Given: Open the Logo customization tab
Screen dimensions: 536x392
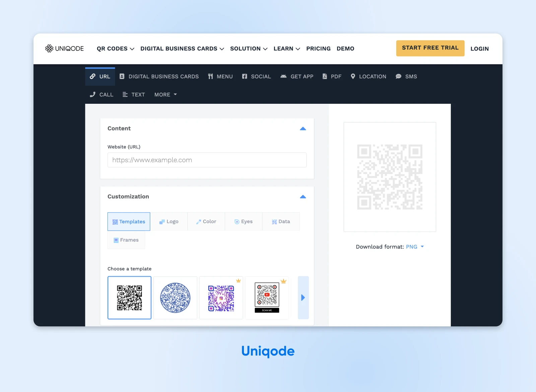Looking at the screenshot, I should 169,222.
